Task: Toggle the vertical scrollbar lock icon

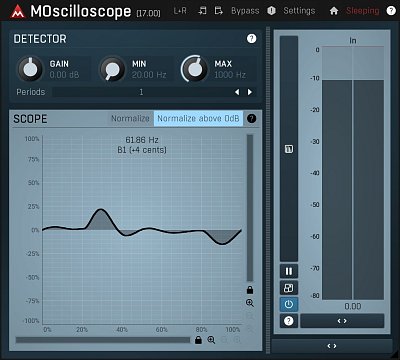Action: (250, 290)
